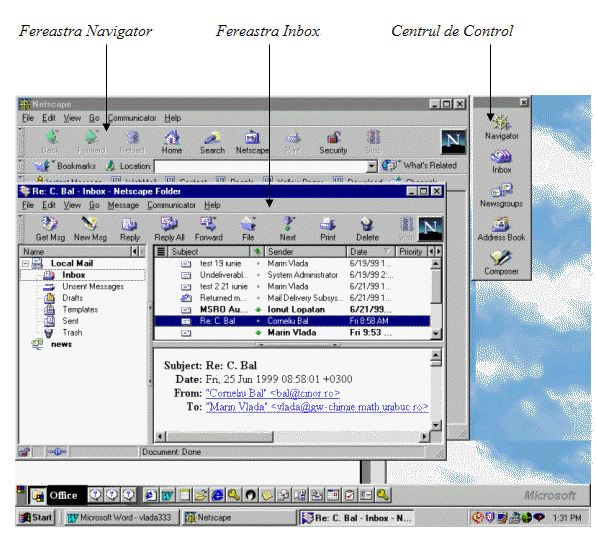Screen dimensions: 597x535
Task: Delete the selected message
Action: click(x=367, y=229)
